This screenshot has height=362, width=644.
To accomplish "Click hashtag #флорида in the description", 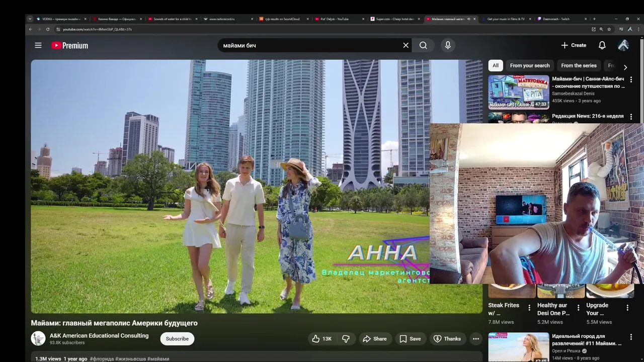I will point(102,359).
